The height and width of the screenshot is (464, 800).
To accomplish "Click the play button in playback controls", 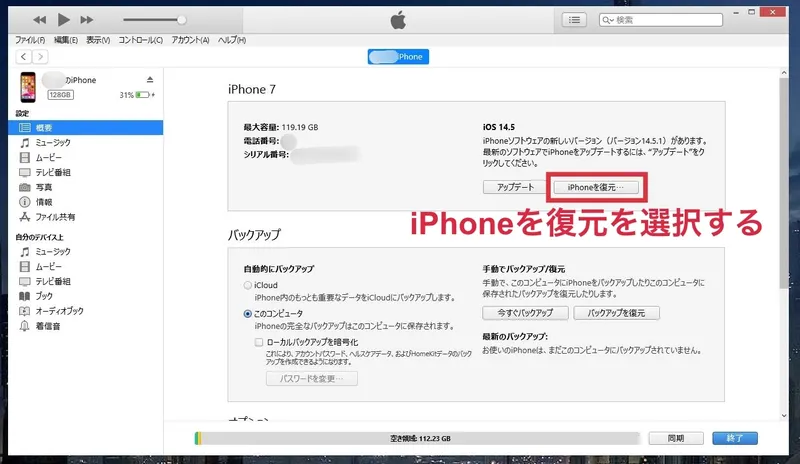I will (64, 19).
